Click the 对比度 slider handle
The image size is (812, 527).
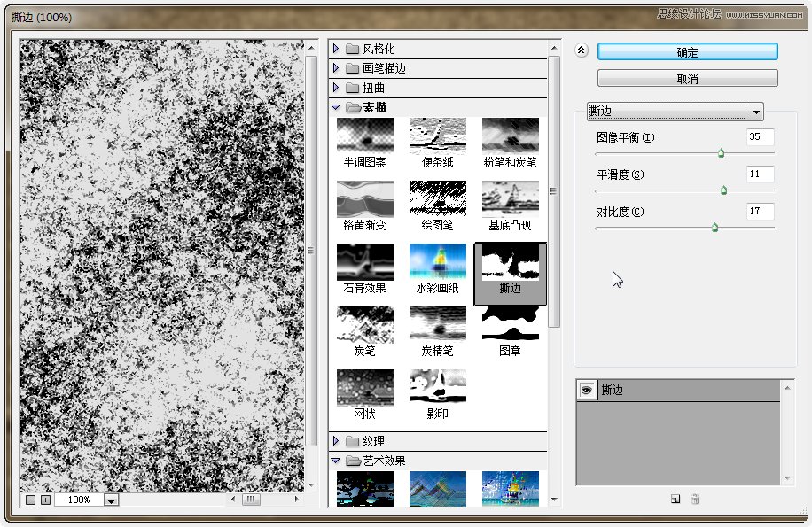[714, 228]
